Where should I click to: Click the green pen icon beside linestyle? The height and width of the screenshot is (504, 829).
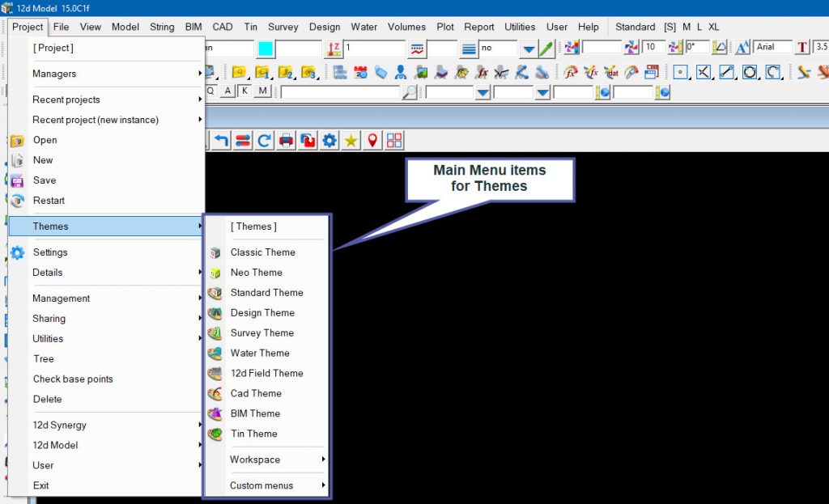546,49
